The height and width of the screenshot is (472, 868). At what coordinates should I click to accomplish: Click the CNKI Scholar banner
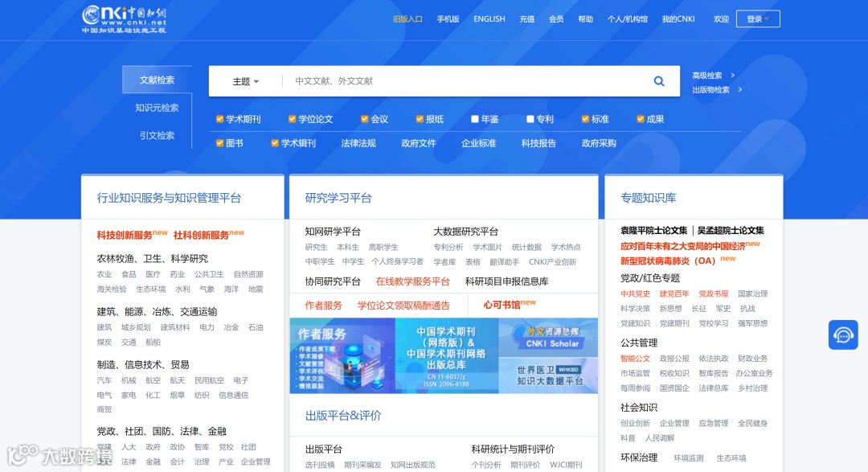549,338
